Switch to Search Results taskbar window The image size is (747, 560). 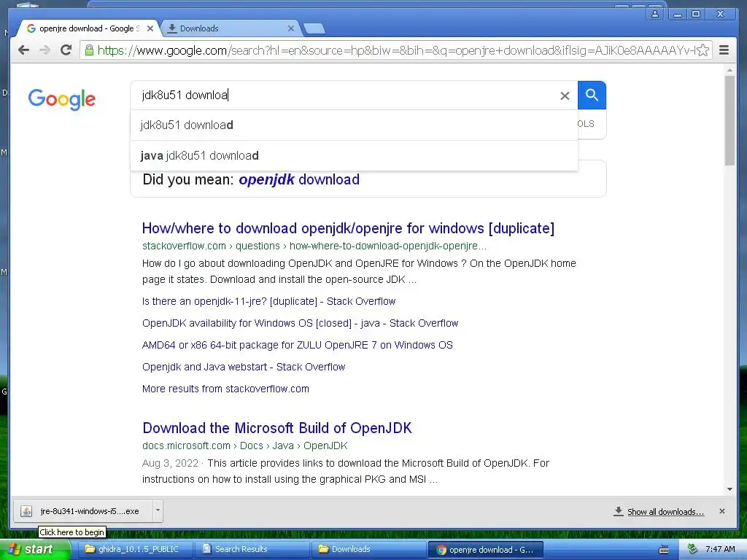tap(253, 550)
